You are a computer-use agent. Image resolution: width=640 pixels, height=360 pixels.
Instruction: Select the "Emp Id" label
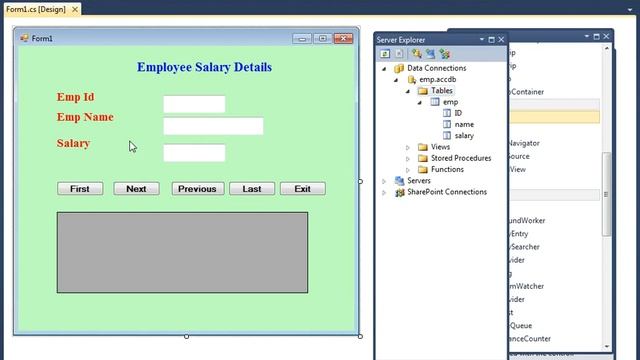[76, 97]
